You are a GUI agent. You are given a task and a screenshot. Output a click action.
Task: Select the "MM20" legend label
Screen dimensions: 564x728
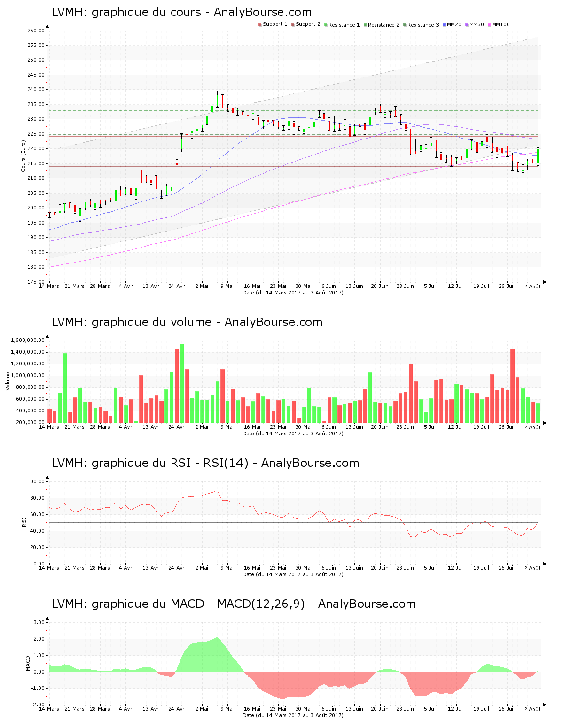(x=454, y=24)
